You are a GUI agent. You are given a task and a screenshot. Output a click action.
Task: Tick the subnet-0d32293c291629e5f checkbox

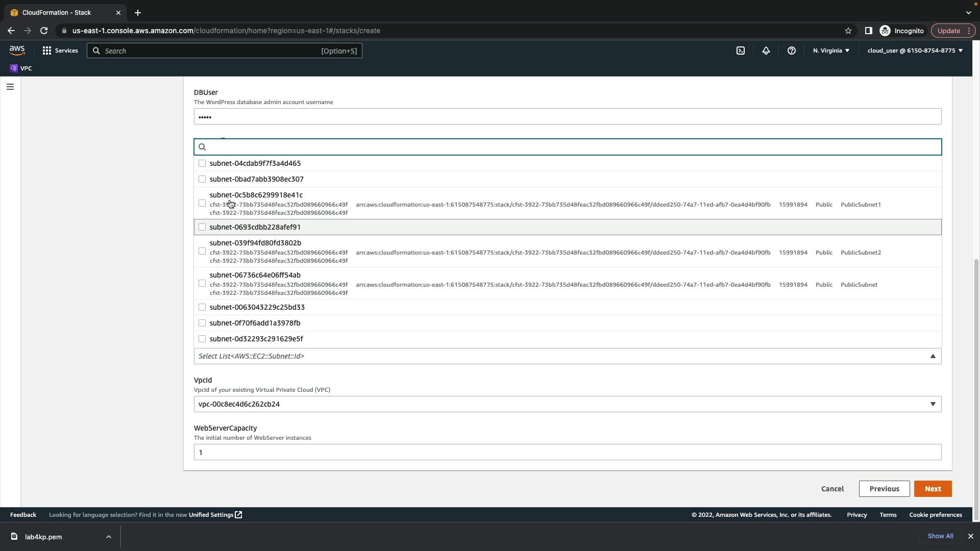click(202, 339)
